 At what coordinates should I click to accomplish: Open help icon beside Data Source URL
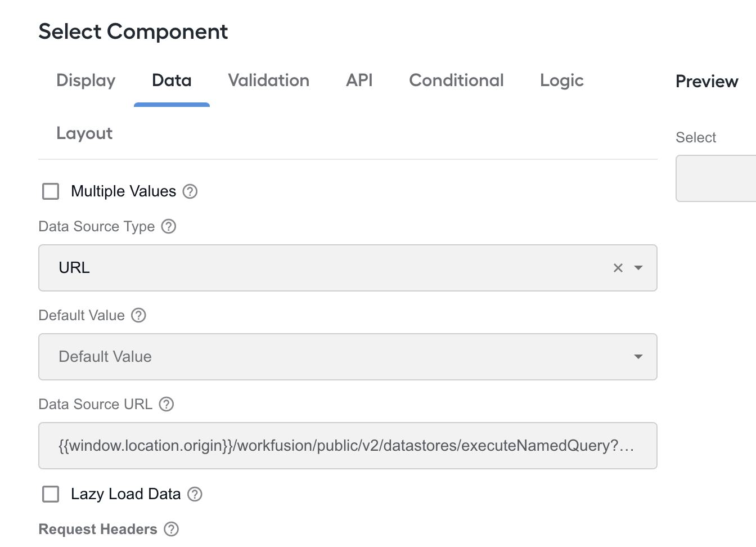(166, 404)
